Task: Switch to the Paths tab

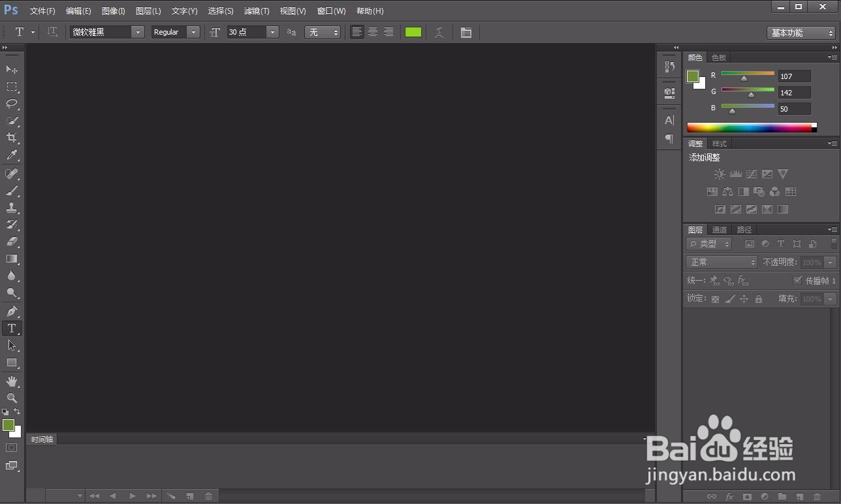Action: (x=744, y=230)
